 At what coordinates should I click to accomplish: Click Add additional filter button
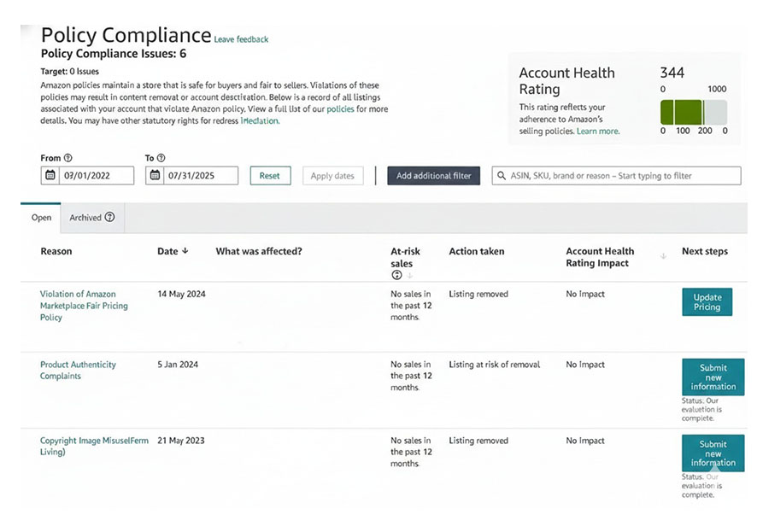(x=433, y=176)
